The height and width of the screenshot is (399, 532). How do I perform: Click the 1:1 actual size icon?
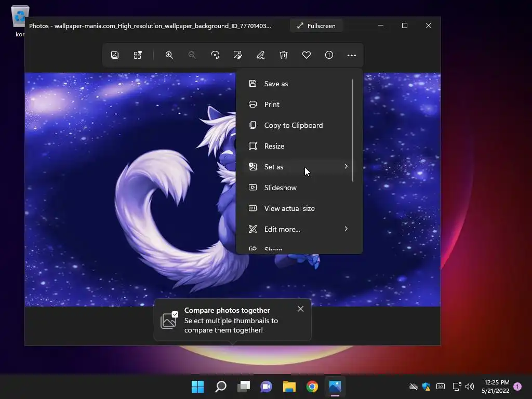(253, 208)
